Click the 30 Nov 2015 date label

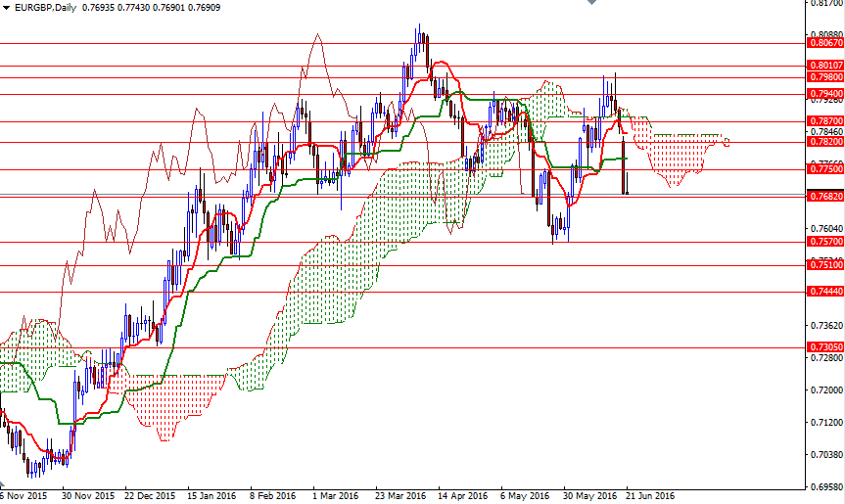point(88,496)
